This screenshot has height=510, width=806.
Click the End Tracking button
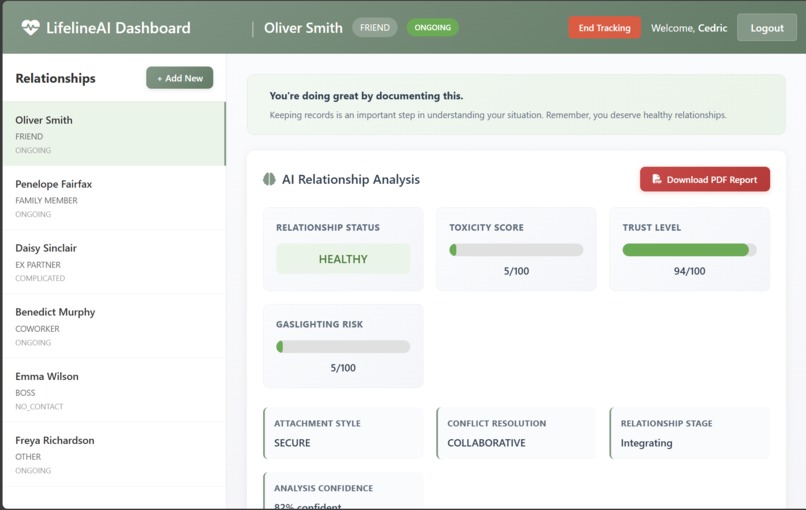click(604, 28)
